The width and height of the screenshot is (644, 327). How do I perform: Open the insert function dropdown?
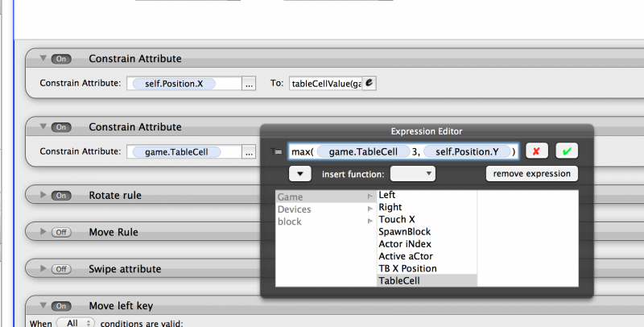click(413, 173)
